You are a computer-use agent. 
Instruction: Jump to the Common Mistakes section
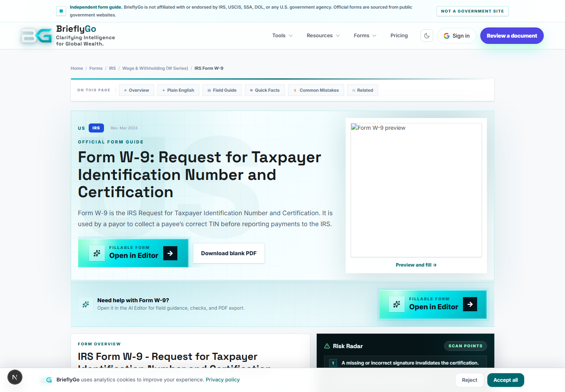tap(316, 90)
